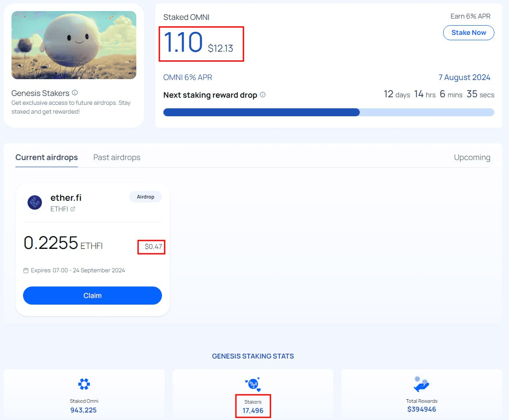Click the ETHFI ticker link
This screenshot has width=509, height=420.
59,209
